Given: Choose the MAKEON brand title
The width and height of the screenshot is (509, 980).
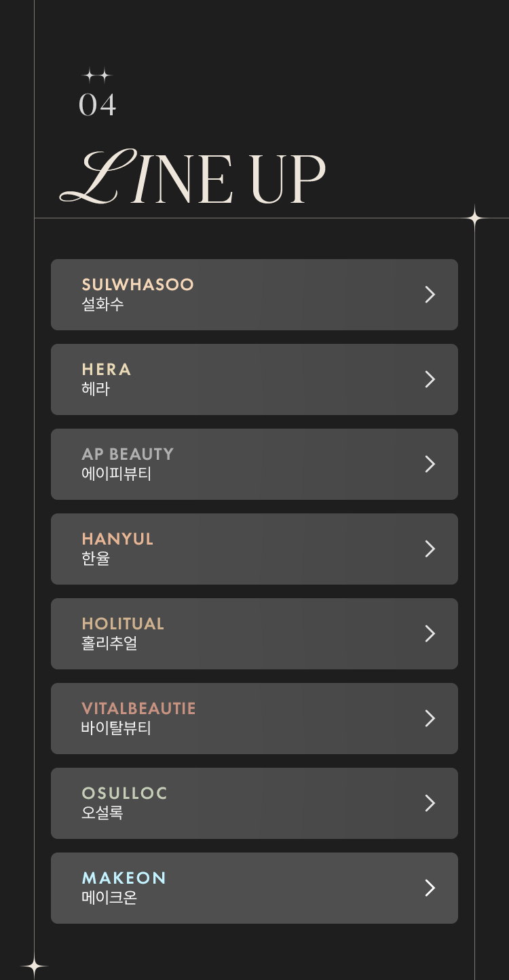Looking at the screenshot, I should tap(124, 878).
